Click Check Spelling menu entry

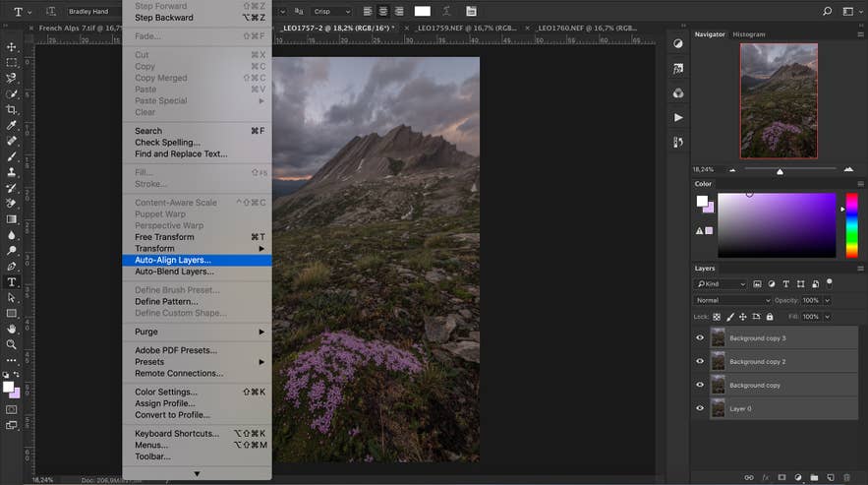point(197,143)
